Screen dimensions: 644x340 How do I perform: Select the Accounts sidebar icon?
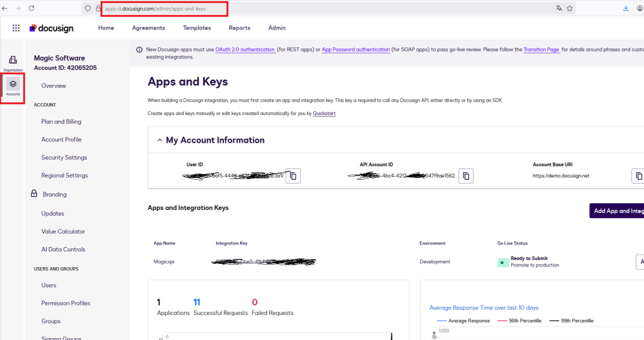click(13, 87)
